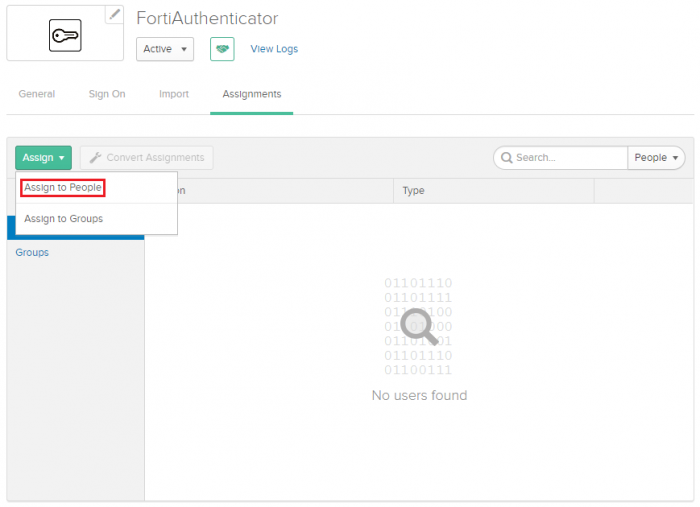
Task: Click the pencil edit logo icon
Action: coord(115,15)
